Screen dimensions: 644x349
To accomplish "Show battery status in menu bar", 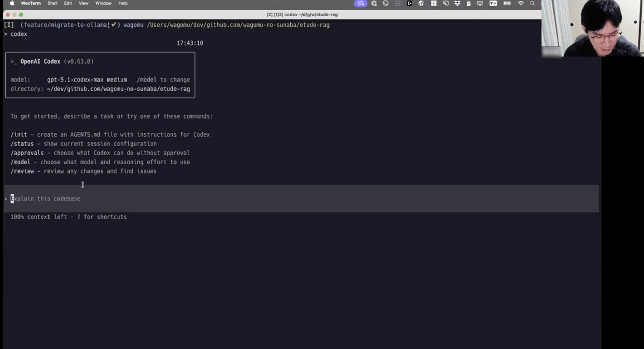I will (x=507, y=3).
